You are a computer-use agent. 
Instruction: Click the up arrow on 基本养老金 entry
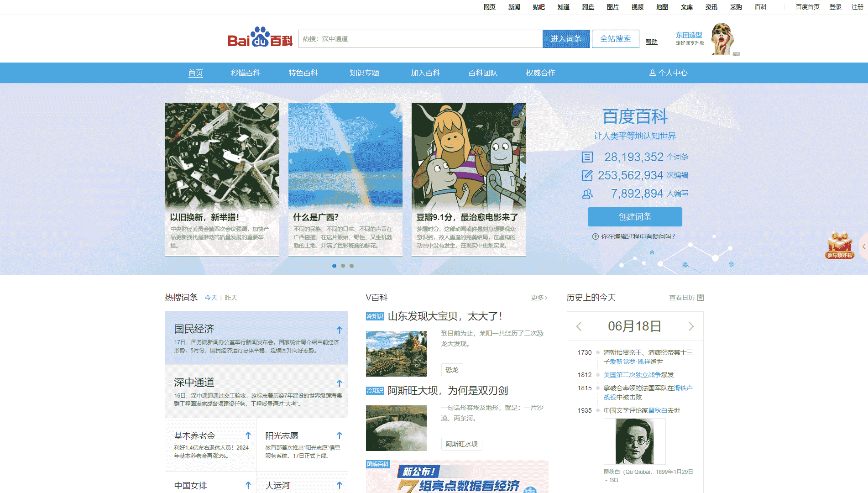click(248, 435)
